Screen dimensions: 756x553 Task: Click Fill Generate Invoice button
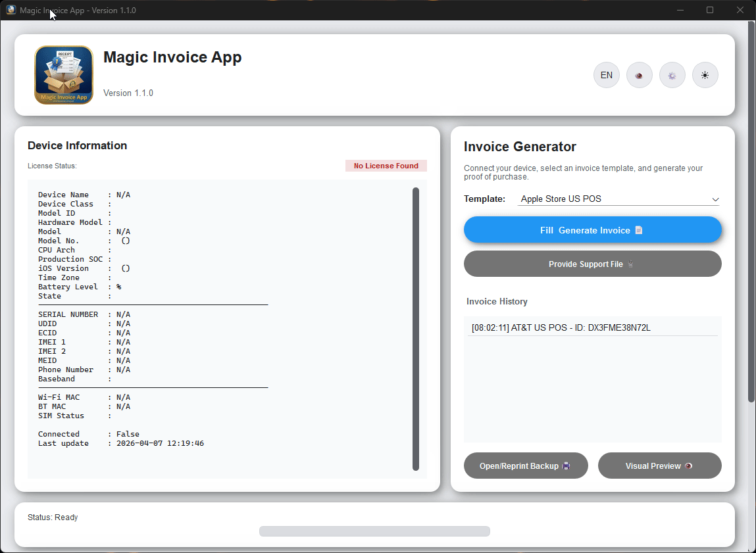(593, 229)
